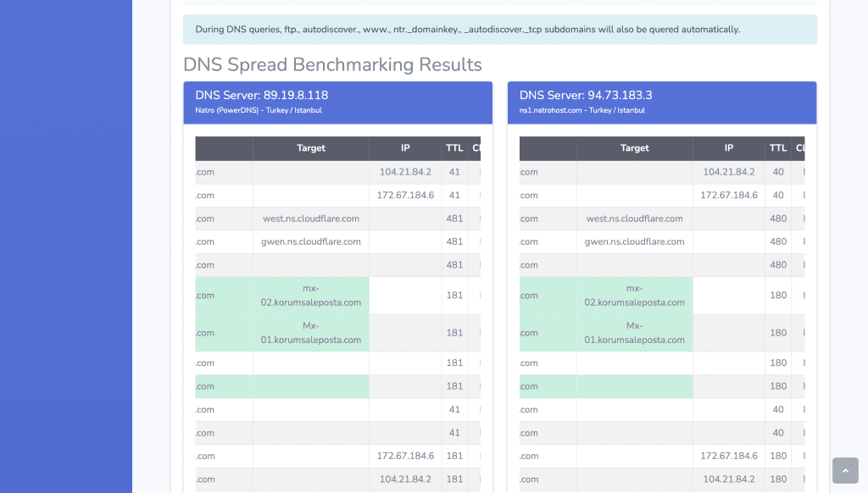
Task: Click TTL 481 beside west.ns.cloudflare.com
Action: [454, 219]
